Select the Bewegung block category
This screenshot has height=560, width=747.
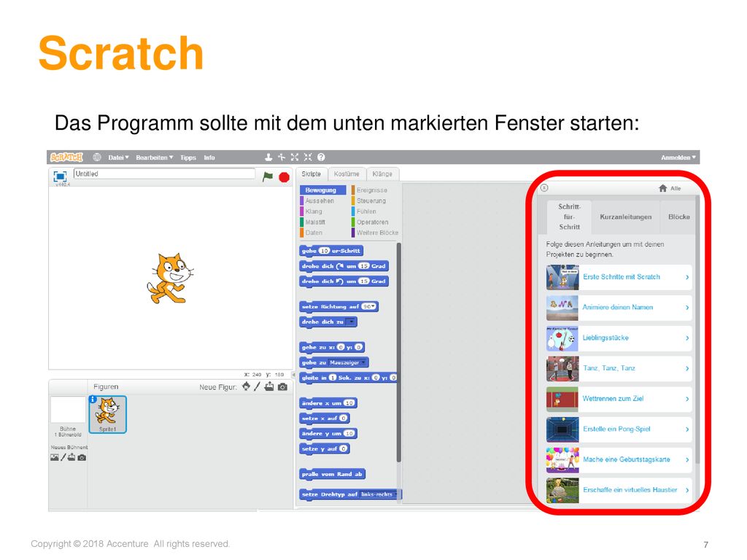coord(323,190)
